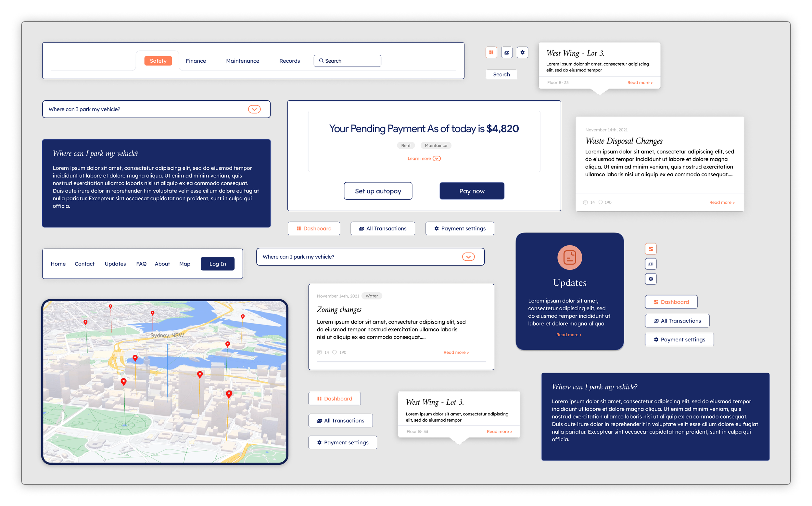
Task: Open the Maintenance tab
Action: (x=242, y=61)
